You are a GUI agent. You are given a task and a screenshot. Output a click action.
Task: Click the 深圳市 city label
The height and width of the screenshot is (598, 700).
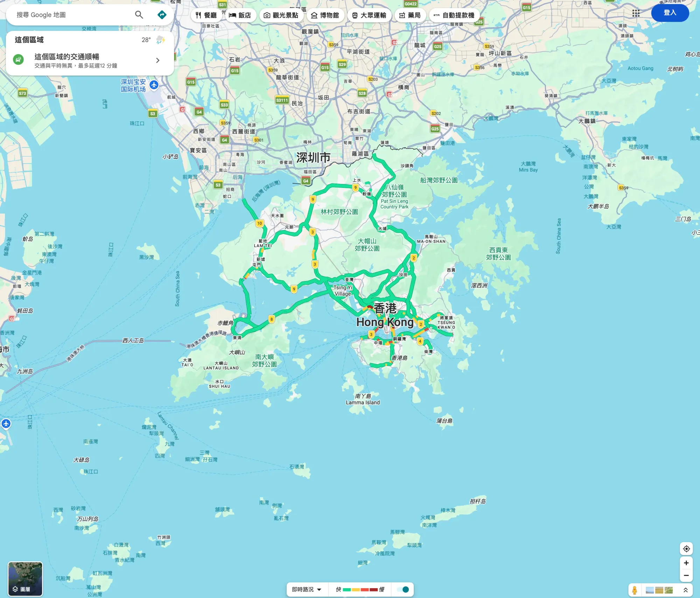point(313,158)
